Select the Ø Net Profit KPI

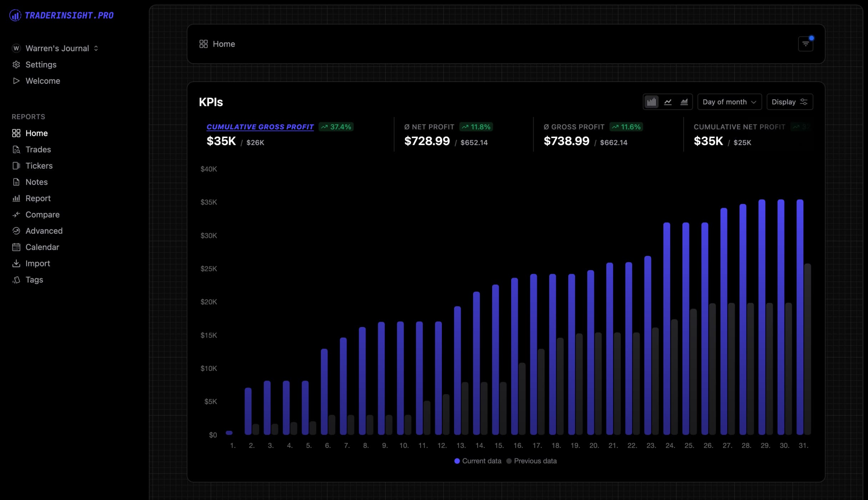[429, 127]
